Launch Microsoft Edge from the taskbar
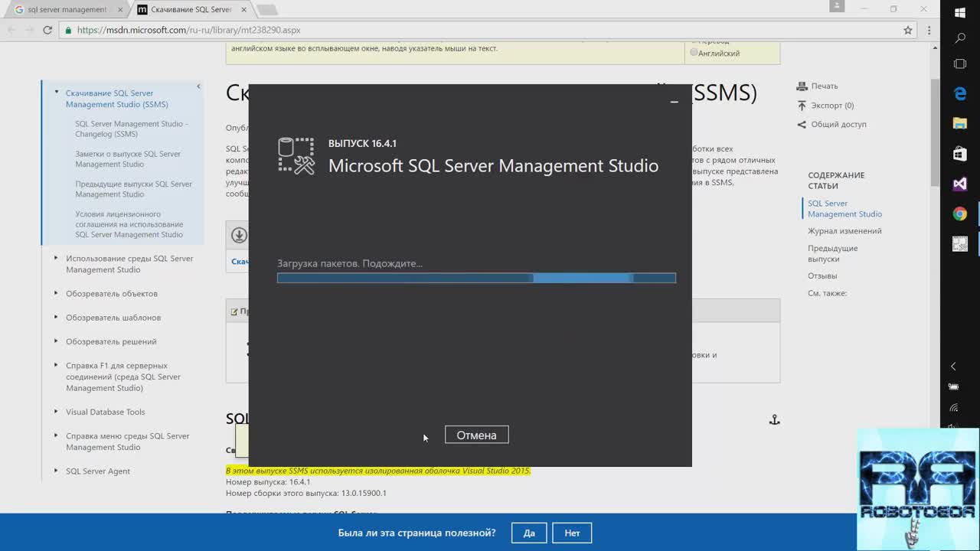 [x=960, y=93]
